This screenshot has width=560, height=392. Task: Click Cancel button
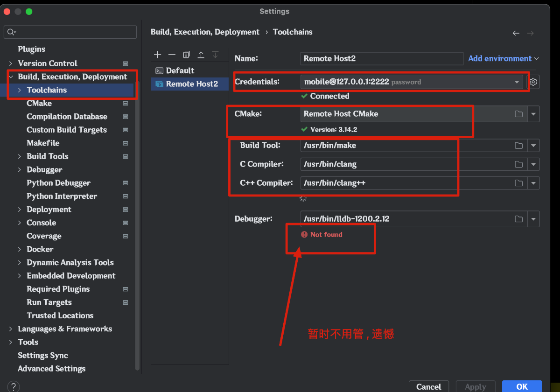point(428,386)
